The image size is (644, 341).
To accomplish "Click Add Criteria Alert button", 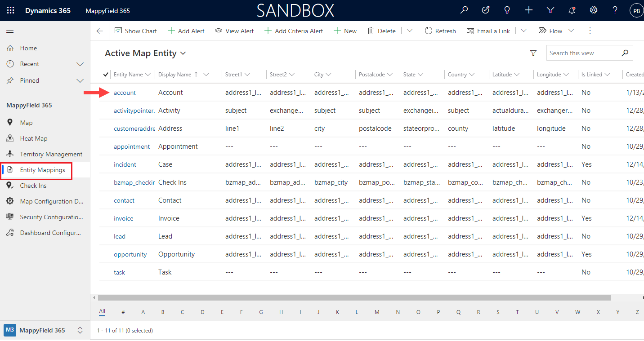I will (x=294, y=31).
